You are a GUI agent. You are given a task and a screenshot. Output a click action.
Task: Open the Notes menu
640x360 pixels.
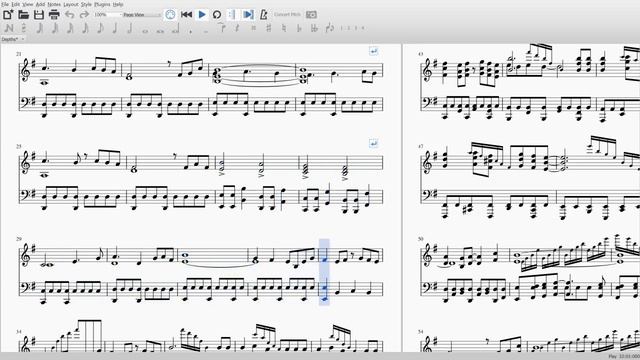(54, 4)
